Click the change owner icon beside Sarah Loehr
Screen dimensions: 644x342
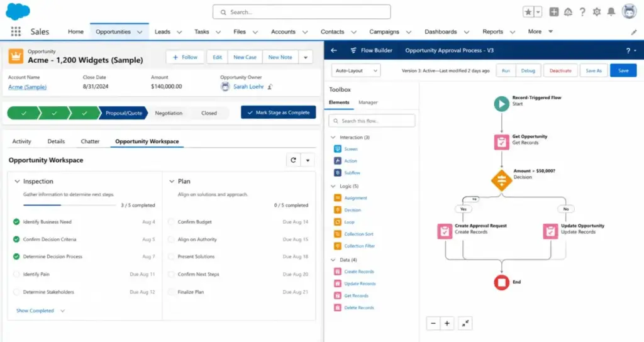270,87
